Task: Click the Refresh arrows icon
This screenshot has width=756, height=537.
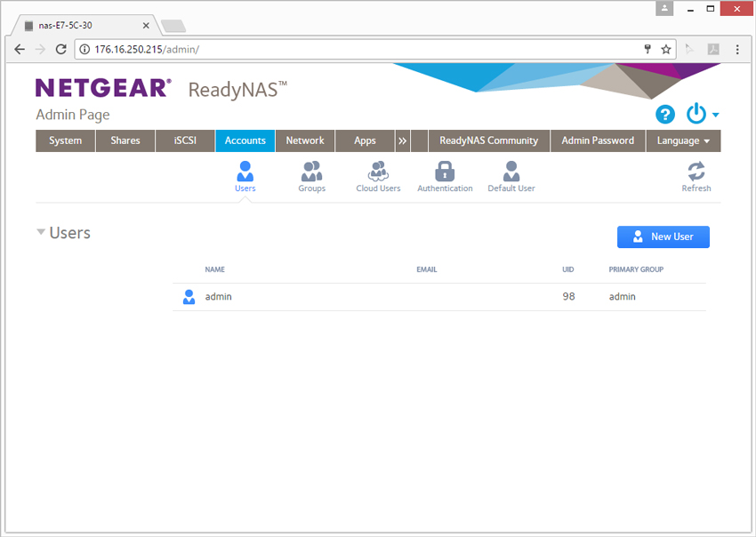Action: [696, 172]
